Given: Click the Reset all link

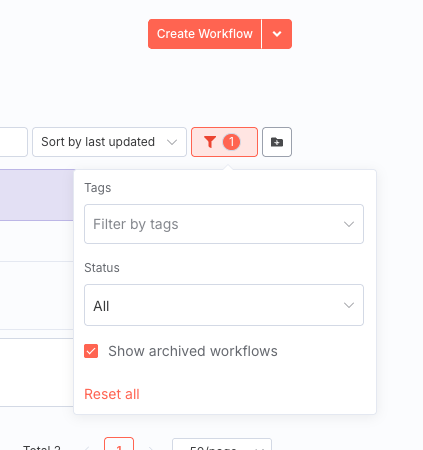Looking at the screenshot, I should tap(112, 394).
